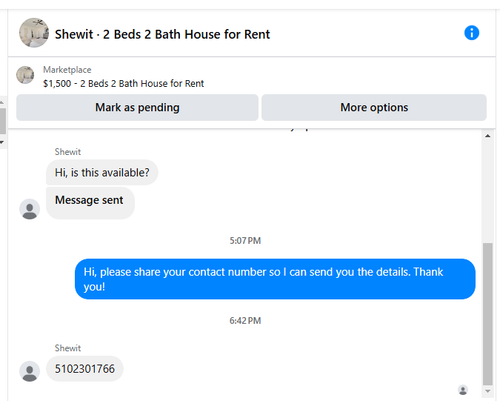Open the blue conversation info icon
The height and width of the screenshot is (401, 500).
471,33
